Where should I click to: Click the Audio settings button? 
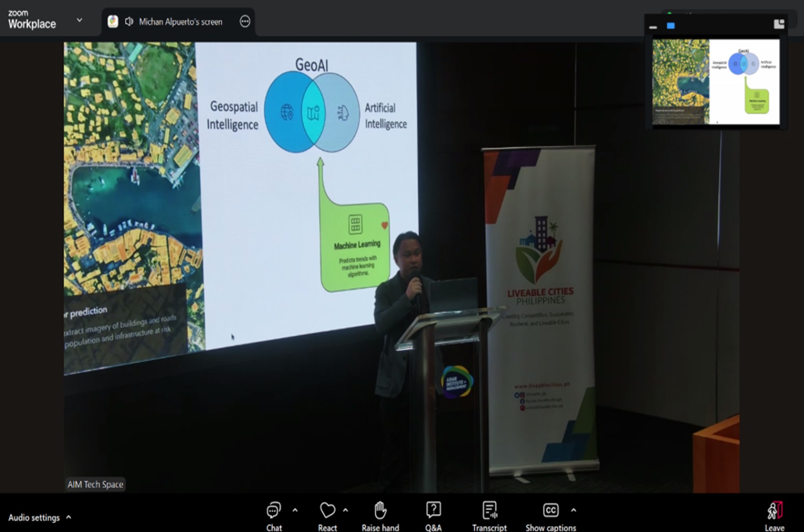coord(34,518)
